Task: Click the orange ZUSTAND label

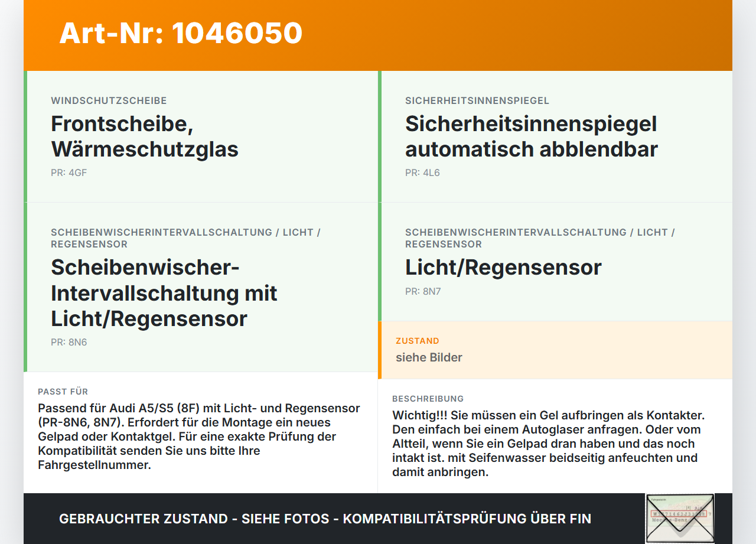Action: coord(418,341)
